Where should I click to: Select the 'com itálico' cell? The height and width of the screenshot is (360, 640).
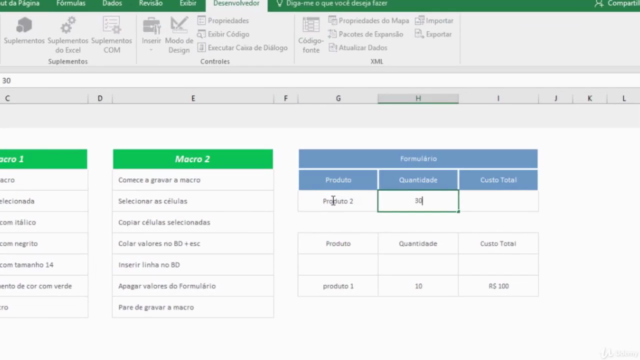tap(44, 222)
